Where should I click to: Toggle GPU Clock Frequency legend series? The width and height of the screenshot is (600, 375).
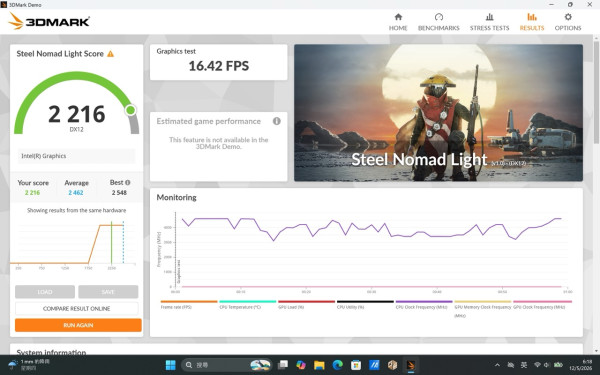(542, 305)
